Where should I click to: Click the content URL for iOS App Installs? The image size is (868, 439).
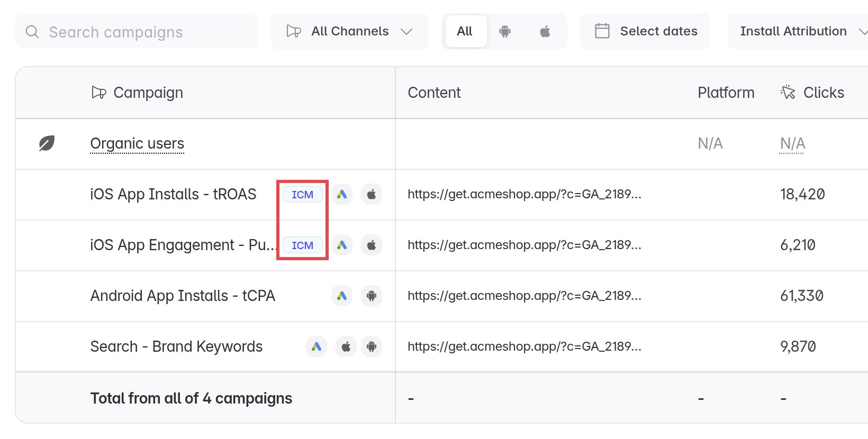pos(525,194)
